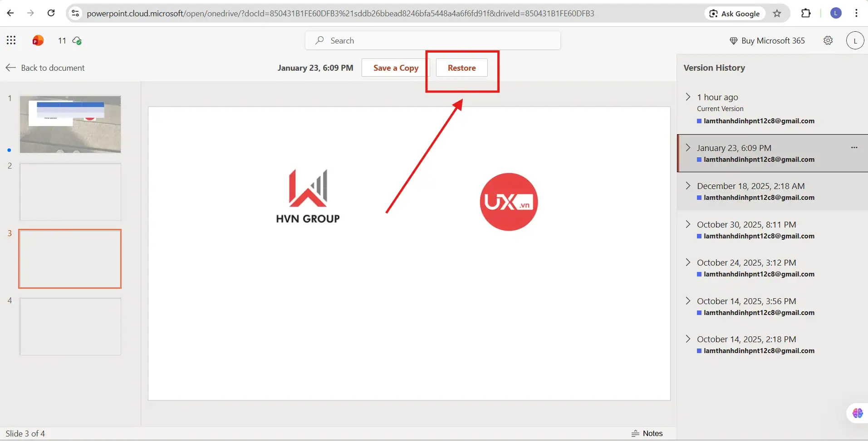Click the browser extensions puzzle icon

pyautogui.click(x=806, y=13)
